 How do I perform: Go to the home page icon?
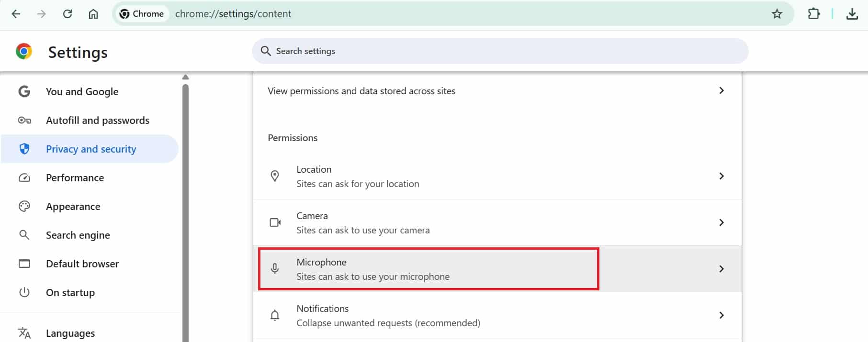(x=93, y=14)
